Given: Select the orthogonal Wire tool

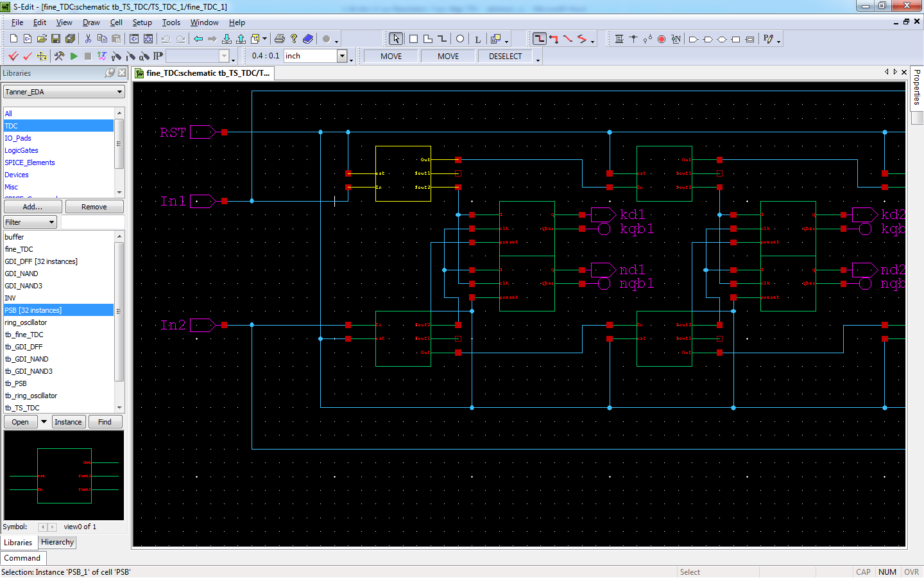Looking at the screenshot, I should coord(540,39).
